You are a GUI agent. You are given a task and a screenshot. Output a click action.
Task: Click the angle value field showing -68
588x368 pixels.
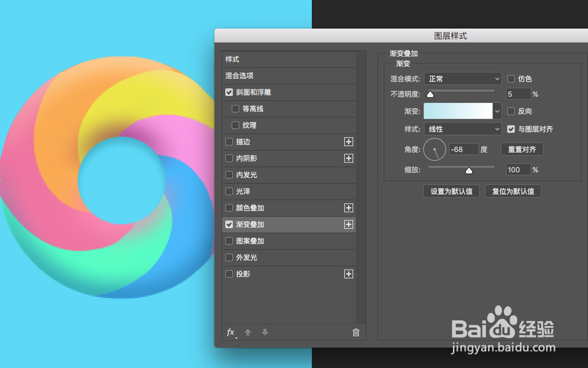pyautogui.click(x=464, y=149)
